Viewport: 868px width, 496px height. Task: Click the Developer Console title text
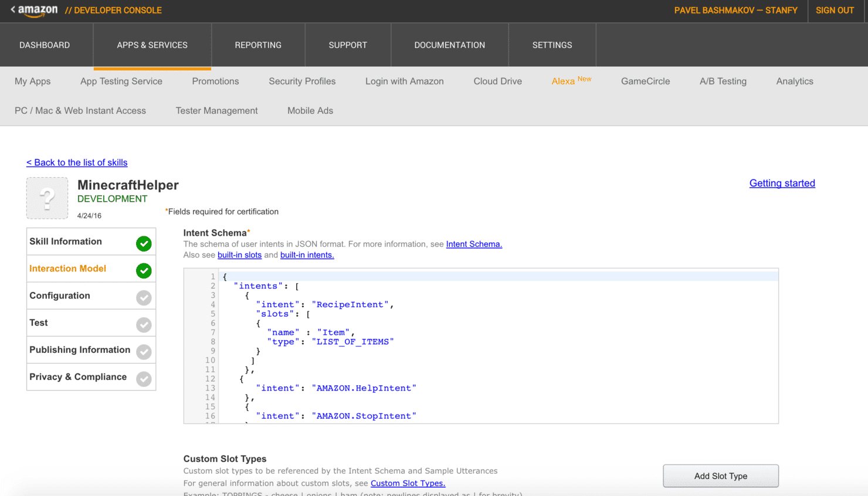[x=113, y=11]
